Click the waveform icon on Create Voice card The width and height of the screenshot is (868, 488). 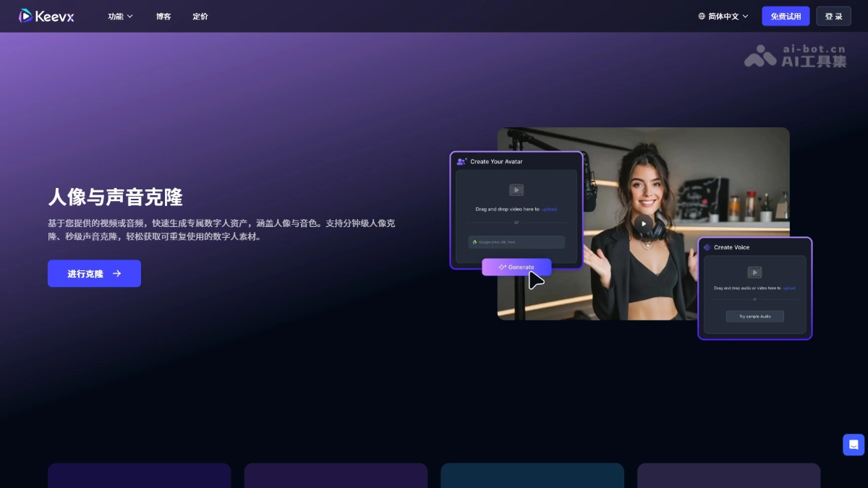point(707,247)
